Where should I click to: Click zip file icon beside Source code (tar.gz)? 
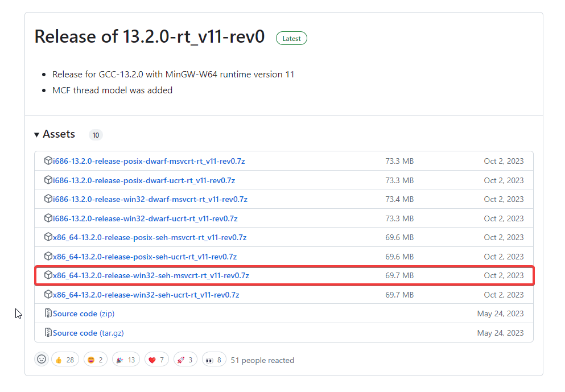[x=48, y=332]
